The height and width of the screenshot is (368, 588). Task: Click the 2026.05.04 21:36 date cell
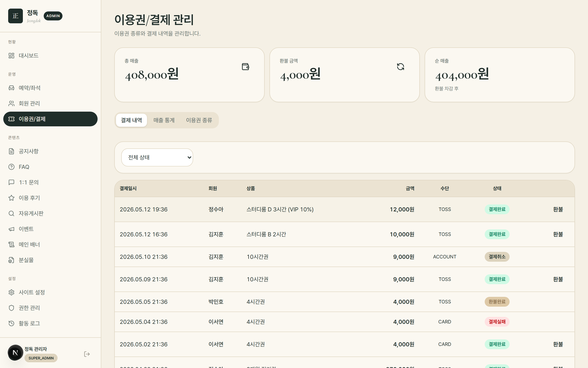click(144, 322)
